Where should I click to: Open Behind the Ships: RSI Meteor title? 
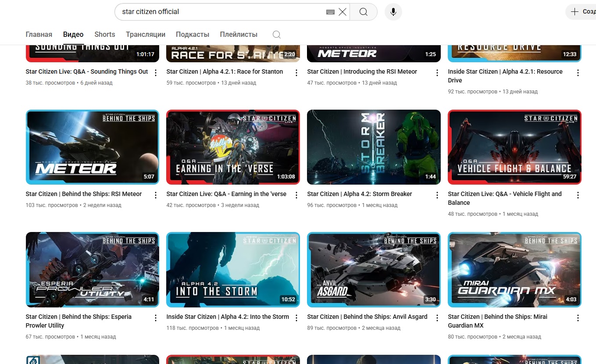click(x=84, y=194)
